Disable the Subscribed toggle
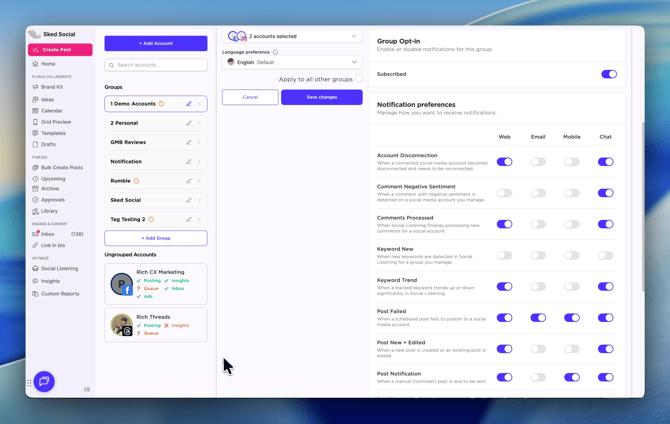 click(x=608, y=74)
